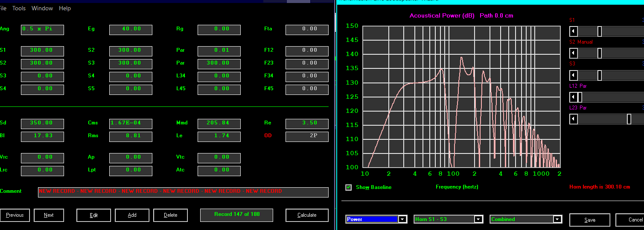
Task: Select the F23 input field
Action: [x=307, y=64]
